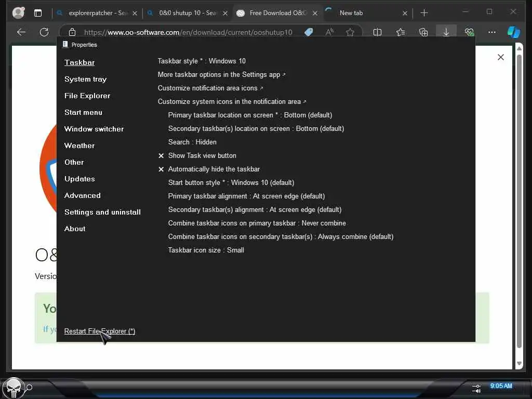Change Combine icons on secondary taskbar(s)
This screenshot has height=399, width=532.
(x=281, y=236)
